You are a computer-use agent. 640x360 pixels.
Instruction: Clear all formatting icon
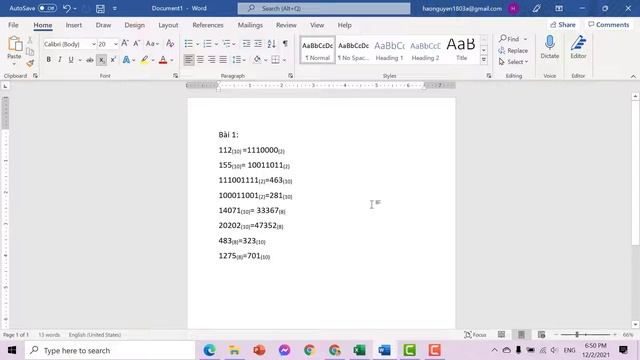point(170,44)
